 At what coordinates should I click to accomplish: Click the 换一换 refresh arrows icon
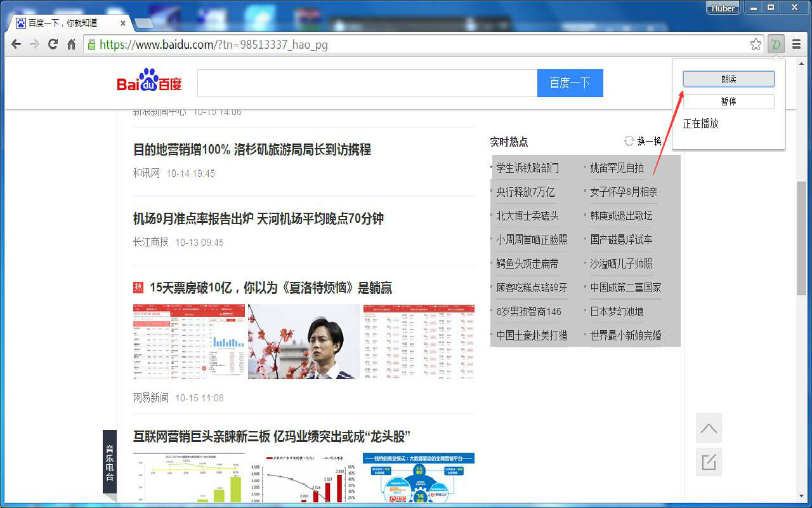coord(629,141)
